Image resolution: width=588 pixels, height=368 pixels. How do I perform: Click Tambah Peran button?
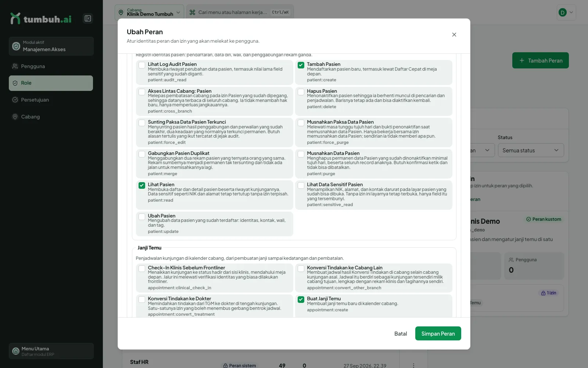[541, 60]
